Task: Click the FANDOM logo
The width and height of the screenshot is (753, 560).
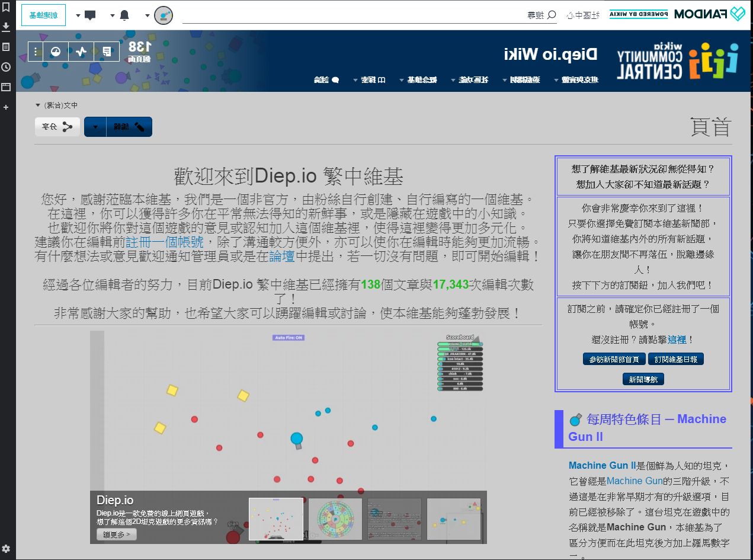Action: (710, 14)
